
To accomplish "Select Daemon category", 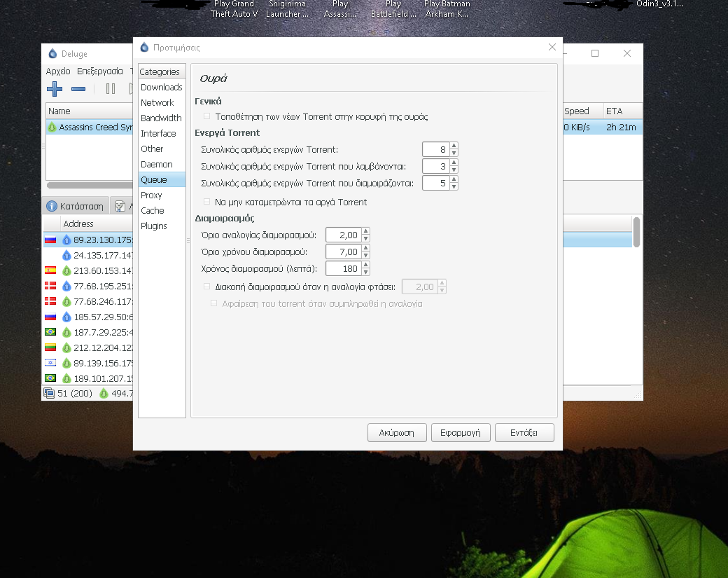I will (x=162, y=165).
